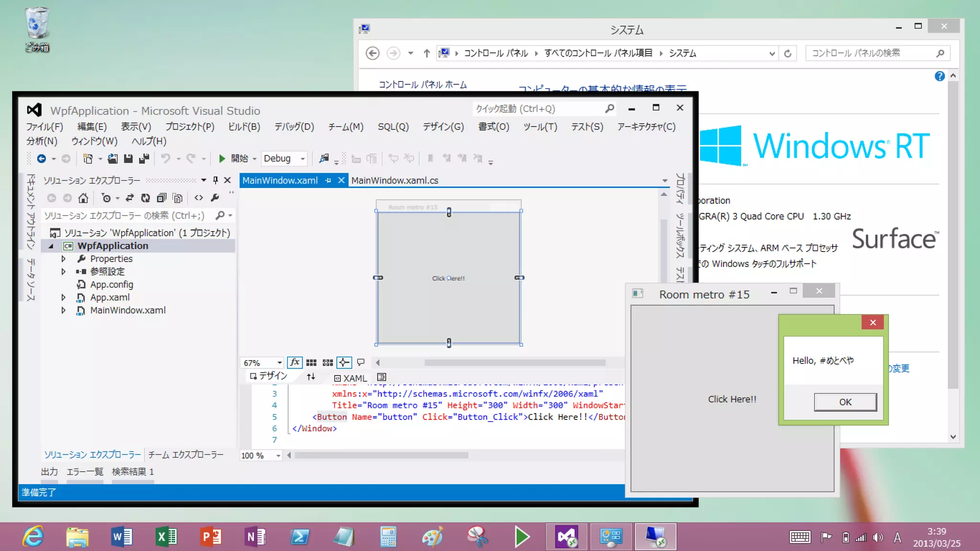Click the Solution Explorer search magnifier
Image resolution: width=980 pixels, height=551 pixels.
point(220,216)
